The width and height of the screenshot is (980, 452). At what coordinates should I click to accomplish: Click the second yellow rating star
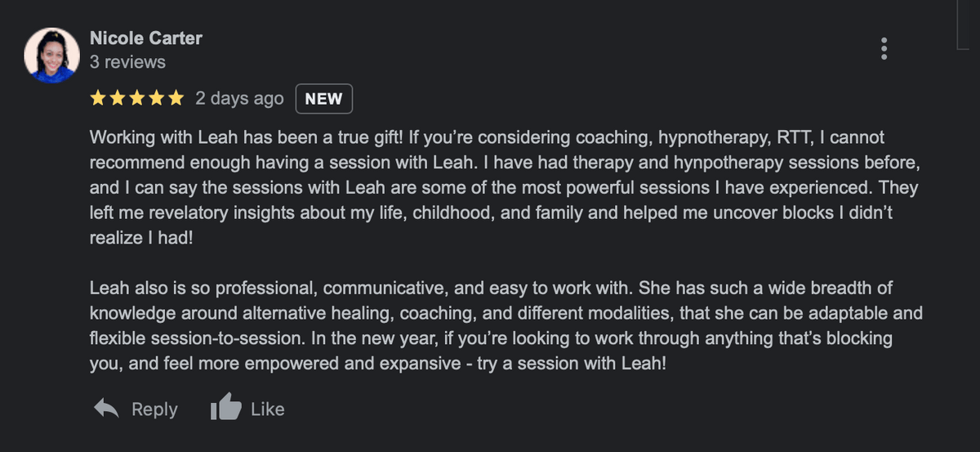[x=118, y=99]
